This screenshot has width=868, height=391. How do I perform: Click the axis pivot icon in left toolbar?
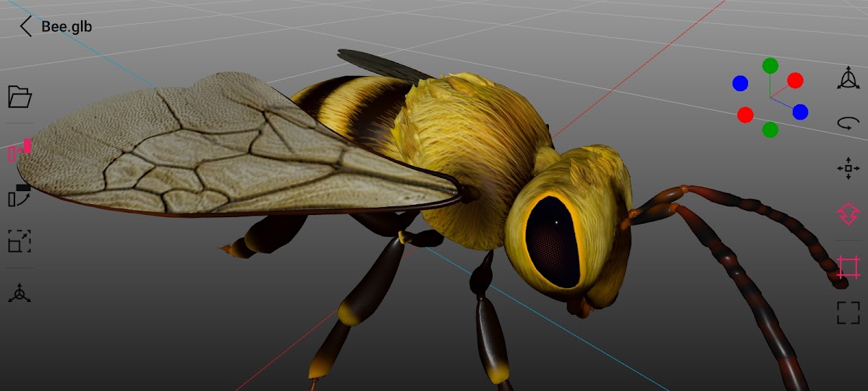click(20, 293)
